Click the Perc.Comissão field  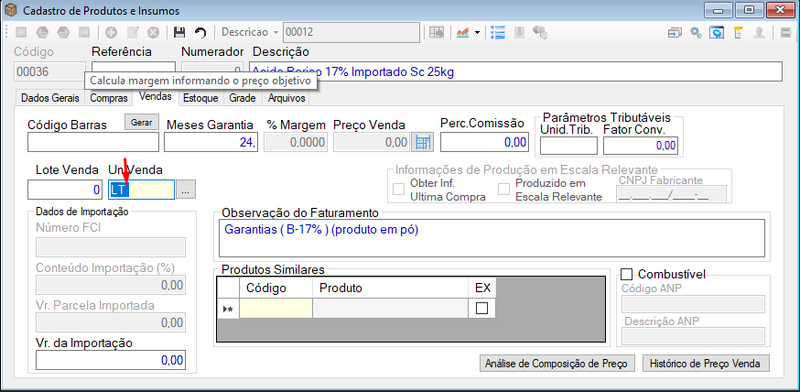point(484,142)
